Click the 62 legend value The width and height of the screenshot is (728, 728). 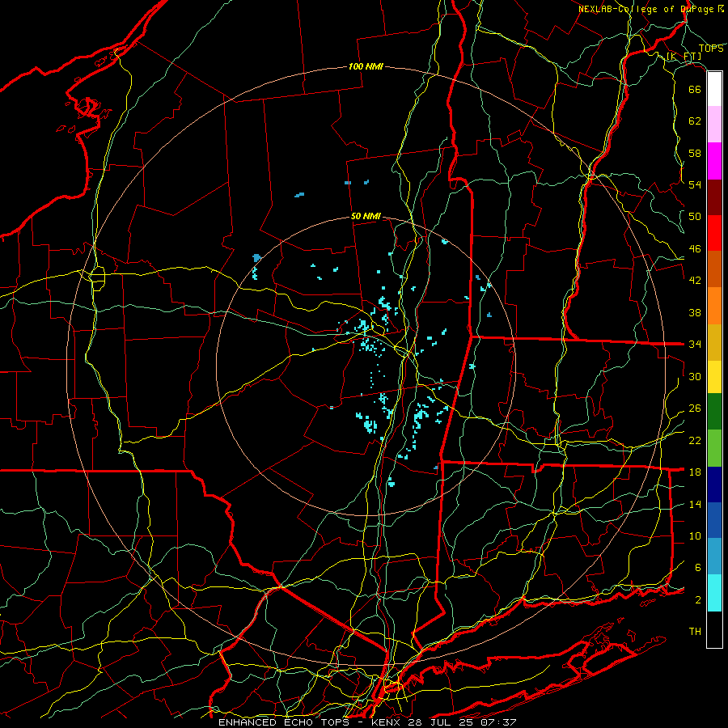coord(695,121)
